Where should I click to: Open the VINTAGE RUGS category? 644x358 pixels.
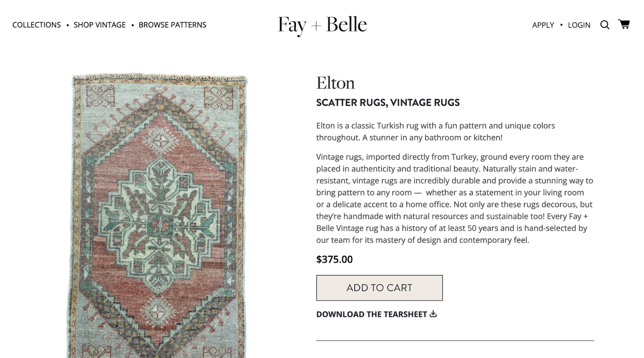425,102
